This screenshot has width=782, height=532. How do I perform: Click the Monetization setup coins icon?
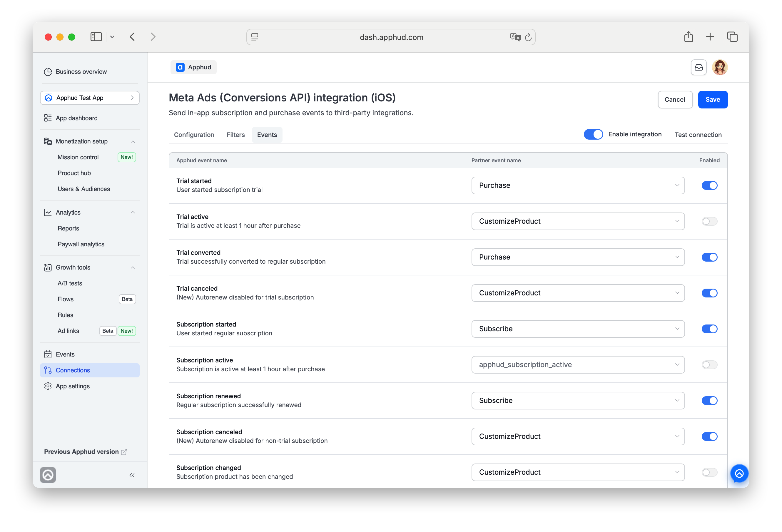48,141
